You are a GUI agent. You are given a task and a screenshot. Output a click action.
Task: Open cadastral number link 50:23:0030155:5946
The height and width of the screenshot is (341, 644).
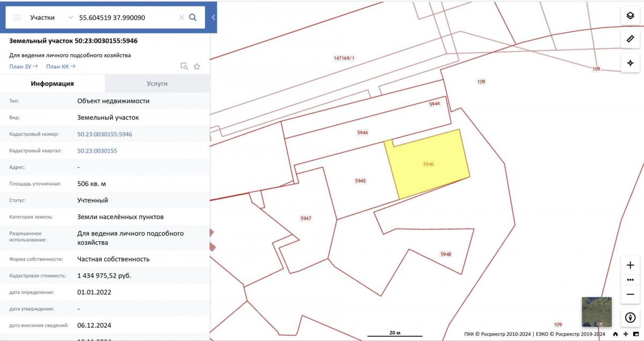pos(105,134)
